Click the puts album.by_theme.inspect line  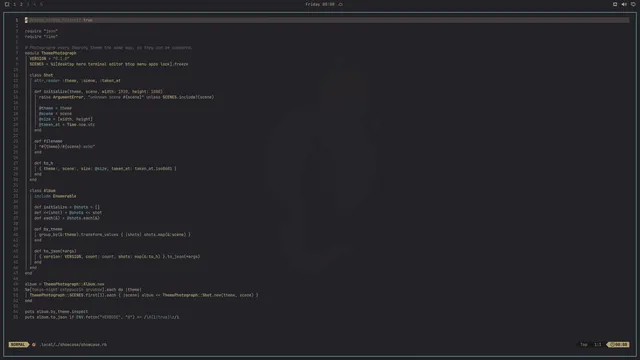[56, 311]
